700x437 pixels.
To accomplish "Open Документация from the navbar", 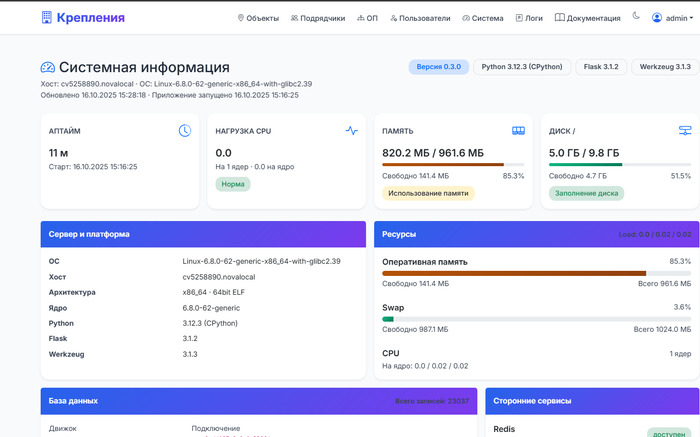I will tap(588, 18).
